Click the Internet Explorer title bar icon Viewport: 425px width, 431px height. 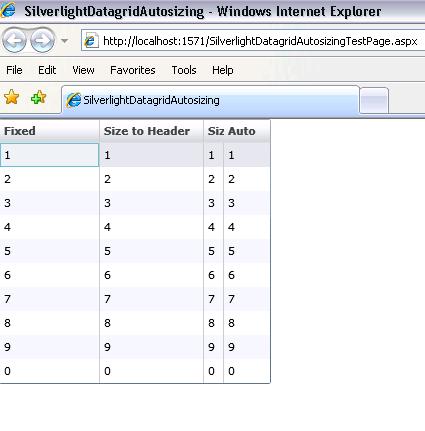click(x=8, y=10)
